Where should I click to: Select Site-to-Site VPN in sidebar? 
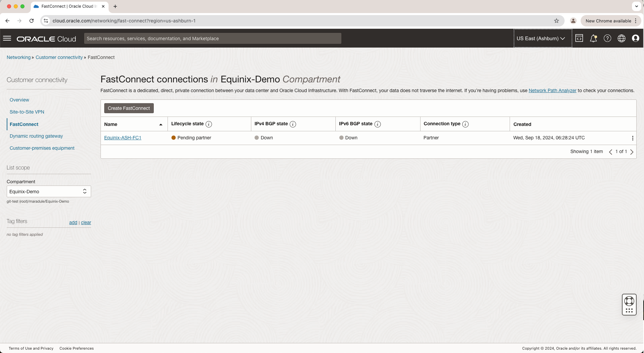[x=27, y=112]
